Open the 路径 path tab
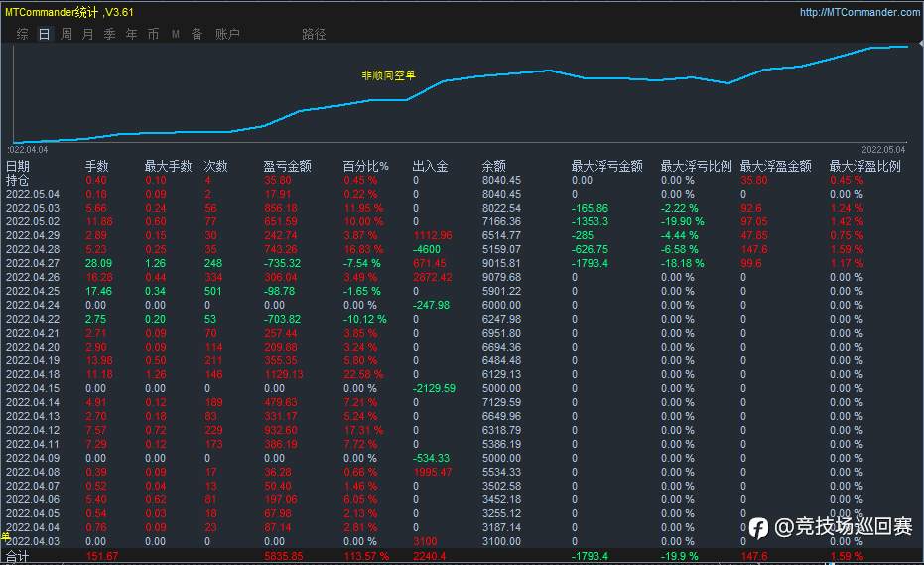This screenshot has width=924, height=565. click(x=314, y=34)
